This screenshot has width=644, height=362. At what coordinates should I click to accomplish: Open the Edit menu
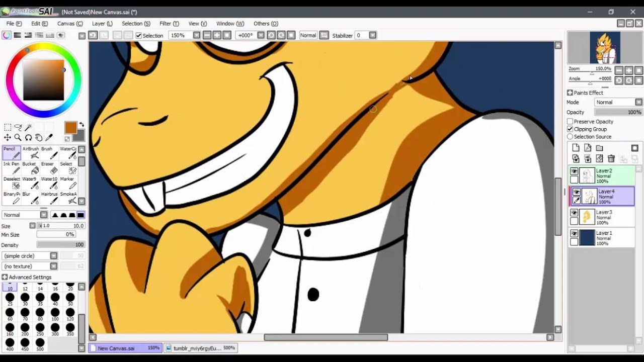tap(39, 24)
